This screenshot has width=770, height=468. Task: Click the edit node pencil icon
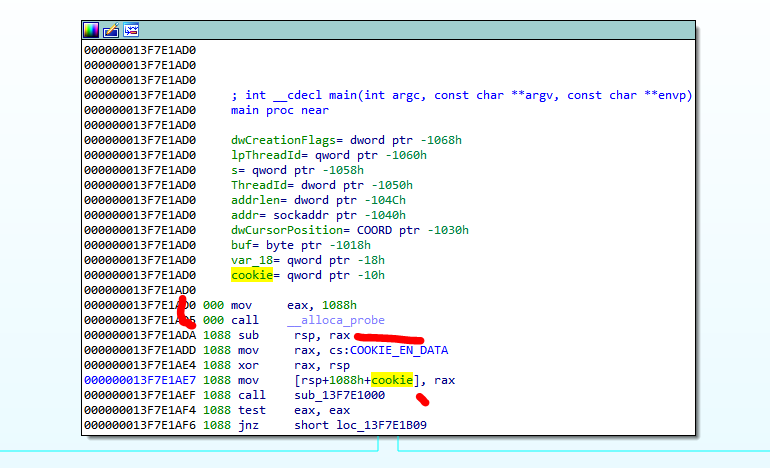pos(111,29)
